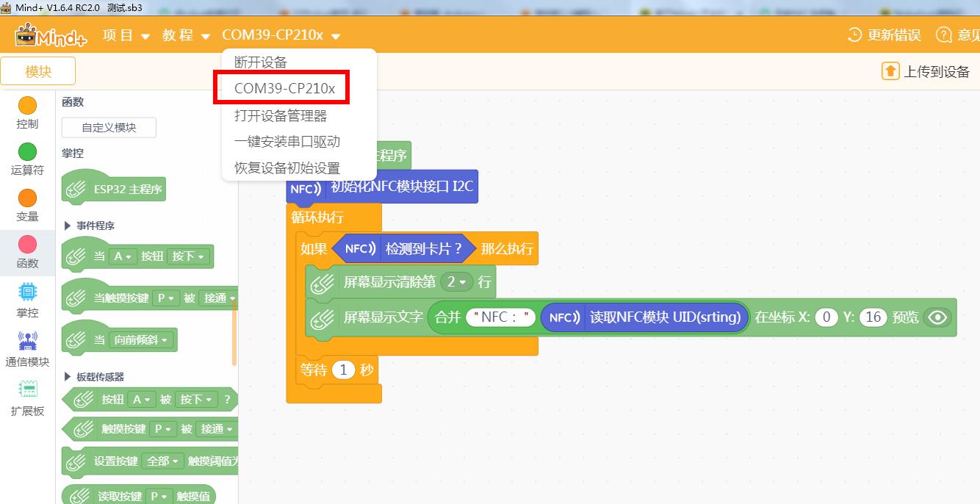Click the help question mark icon
This screenshot has height=504, width=980.
tap(944, 35)
